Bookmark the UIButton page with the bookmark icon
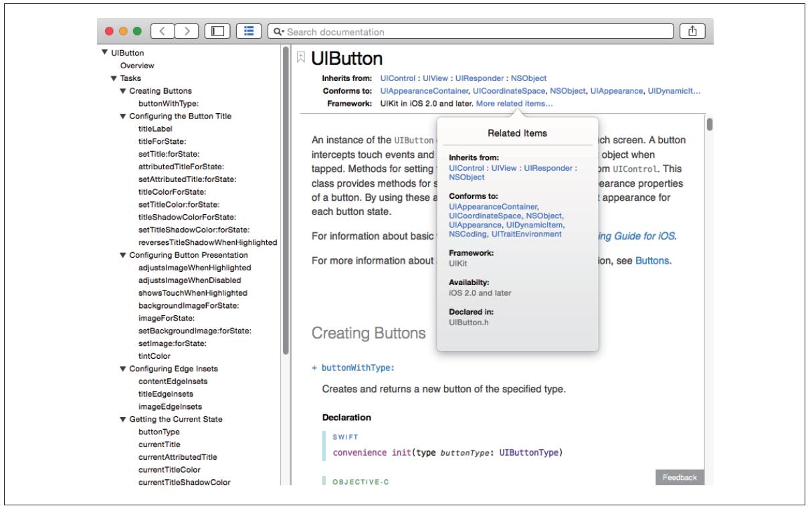Image resolution: width=812 pixels, height=510 pixels. point(302,58)
